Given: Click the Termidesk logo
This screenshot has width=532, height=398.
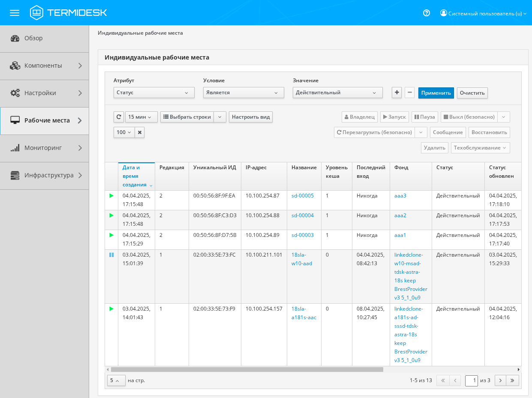Looking at the screenshot, I should [x=69, y=13].
